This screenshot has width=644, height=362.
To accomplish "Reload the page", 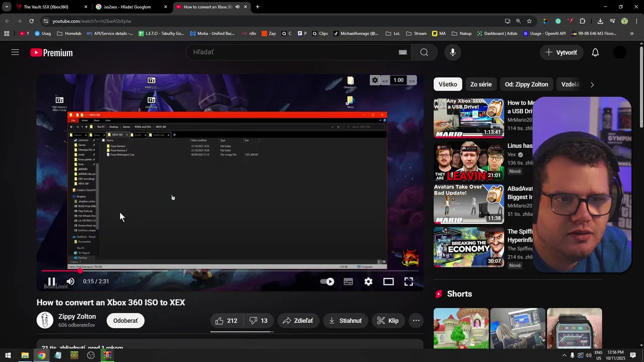I will 31,21.
